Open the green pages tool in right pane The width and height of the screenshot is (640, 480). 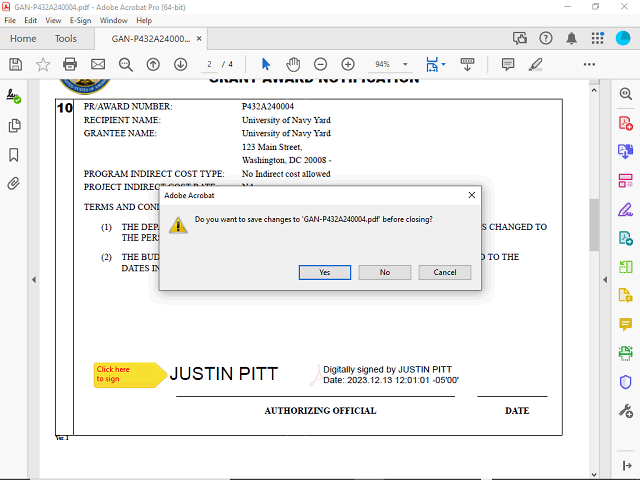pos(626,267)
